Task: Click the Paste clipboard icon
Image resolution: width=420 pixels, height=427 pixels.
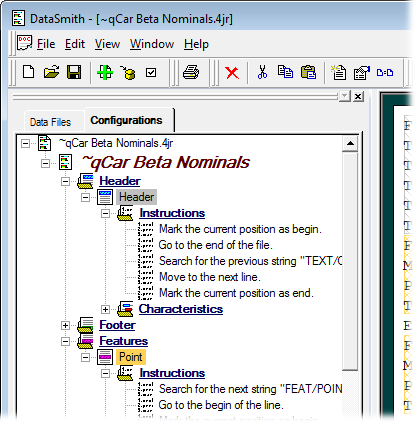Action: pyautogui.click(x=308, y=72)
